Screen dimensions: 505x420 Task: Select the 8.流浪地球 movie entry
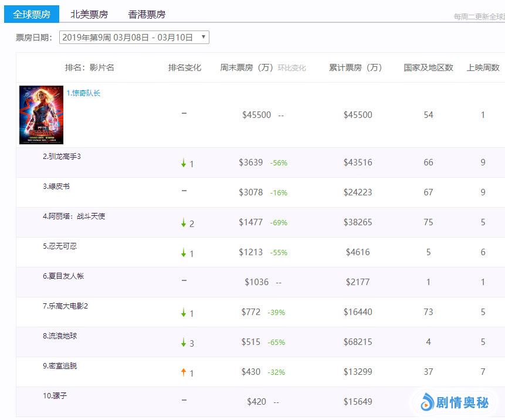pos(60,336)
